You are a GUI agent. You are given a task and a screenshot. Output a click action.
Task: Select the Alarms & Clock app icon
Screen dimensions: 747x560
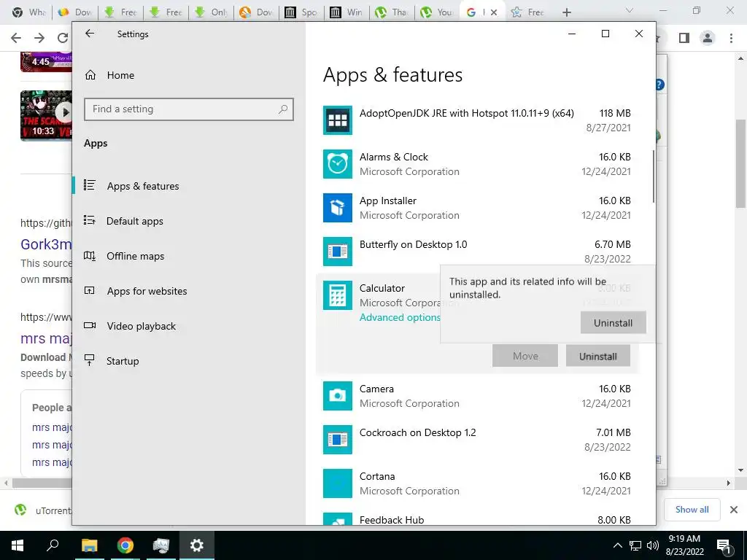point(337,164)
